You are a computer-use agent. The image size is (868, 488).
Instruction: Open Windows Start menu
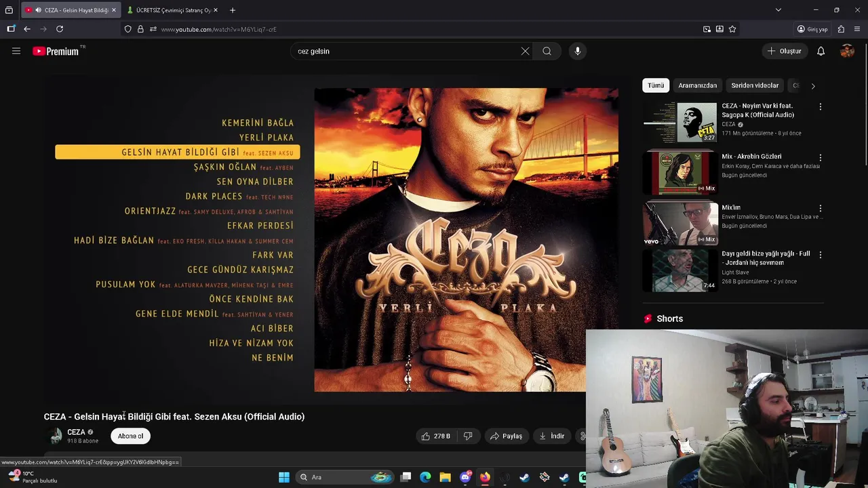tap(284, 477)
